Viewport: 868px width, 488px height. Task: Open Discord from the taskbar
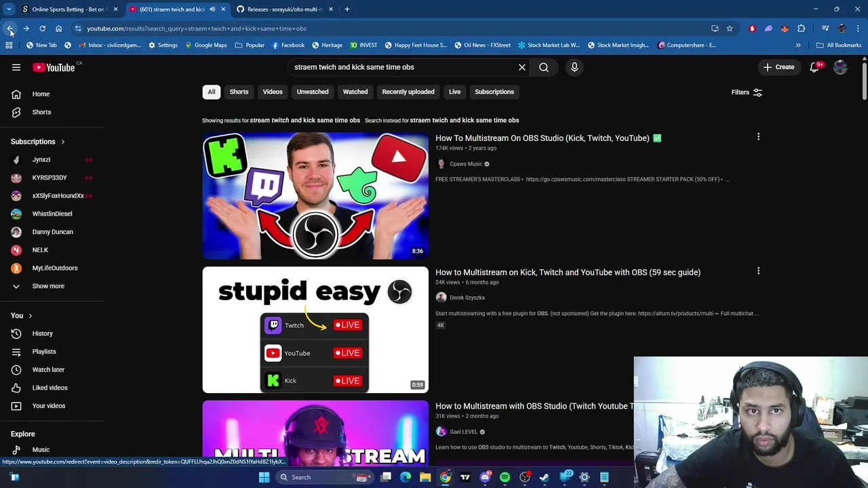tap(485, 477)
